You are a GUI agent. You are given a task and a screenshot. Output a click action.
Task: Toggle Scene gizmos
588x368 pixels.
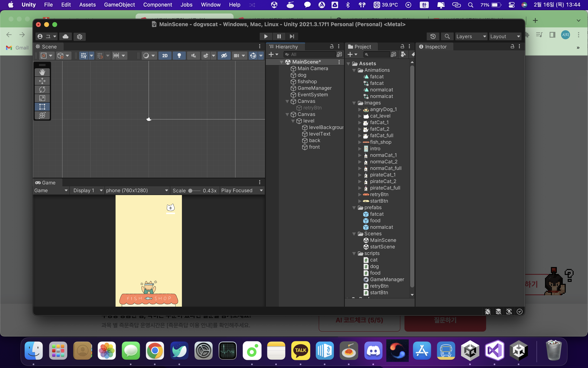click(253, 56)
